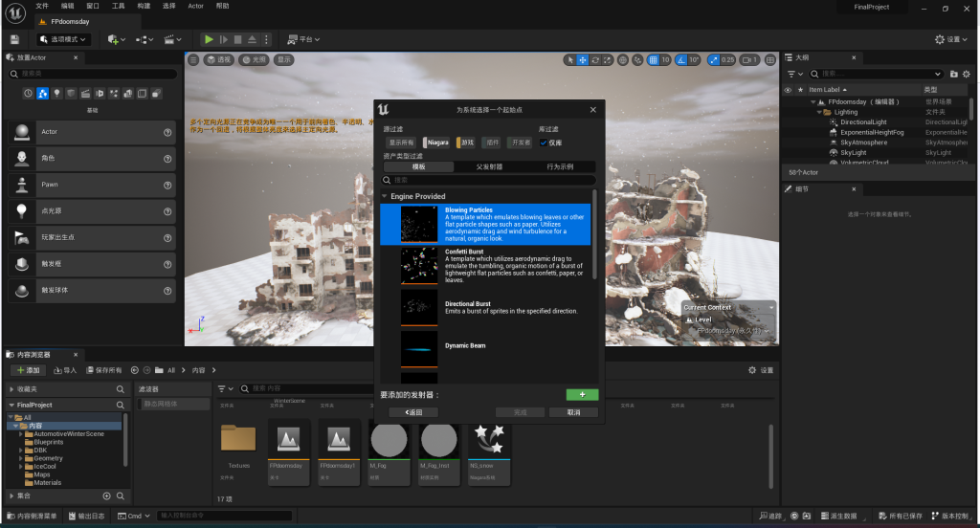
Task: Select the Dynamic Beam template
Action: (x=485, y=349)
